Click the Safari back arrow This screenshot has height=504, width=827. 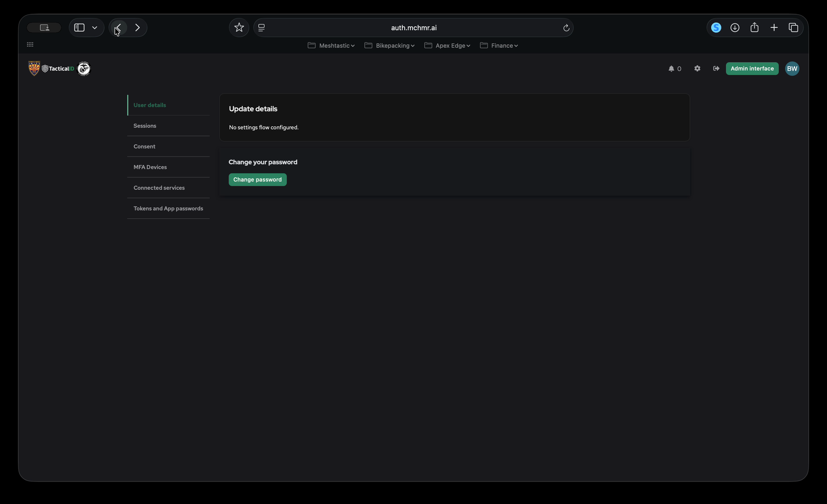pyautogui.click(x=119, y=28)
